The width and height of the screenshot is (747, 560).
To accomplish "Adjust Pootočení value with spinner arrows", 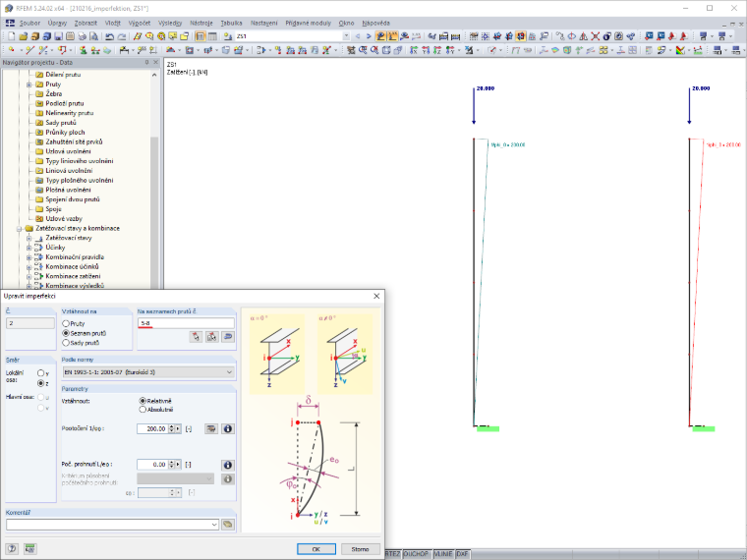I will pos(172,428).
